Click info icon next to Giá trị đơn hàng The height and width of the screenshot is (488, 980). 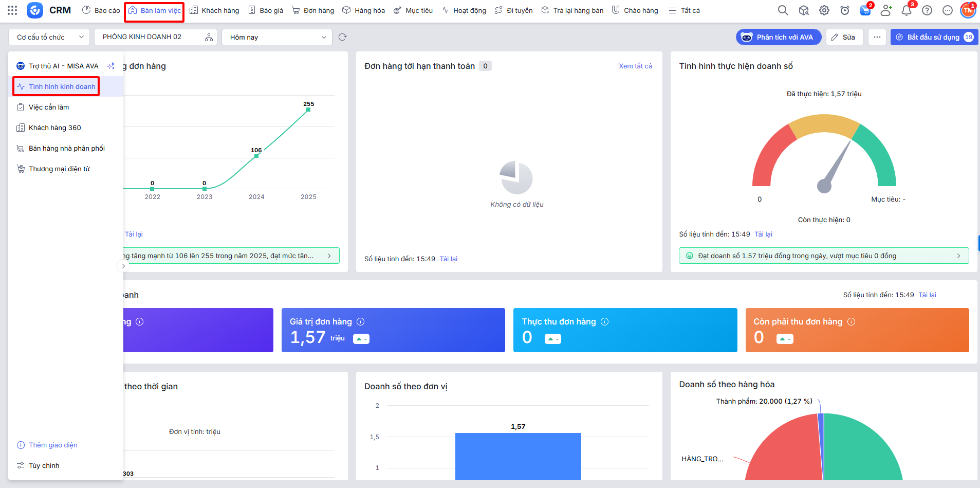(361, 322)
